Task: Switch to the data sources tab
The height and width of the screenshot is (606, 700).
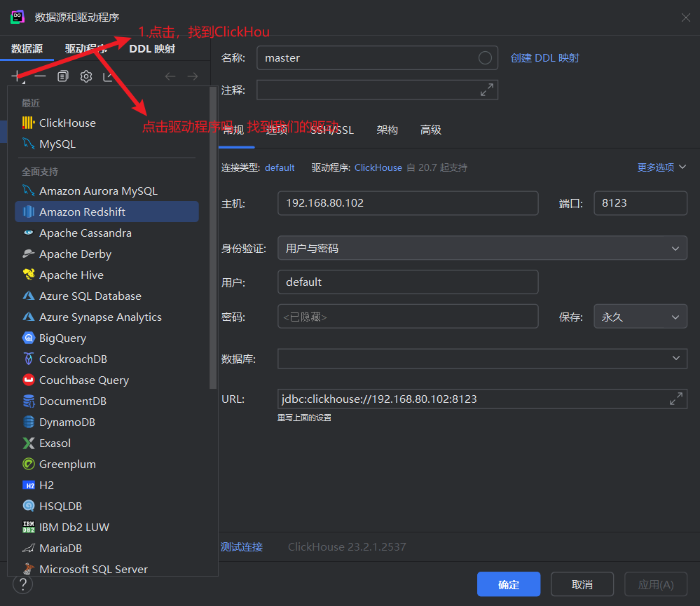Action: click(x=27, y=48)
